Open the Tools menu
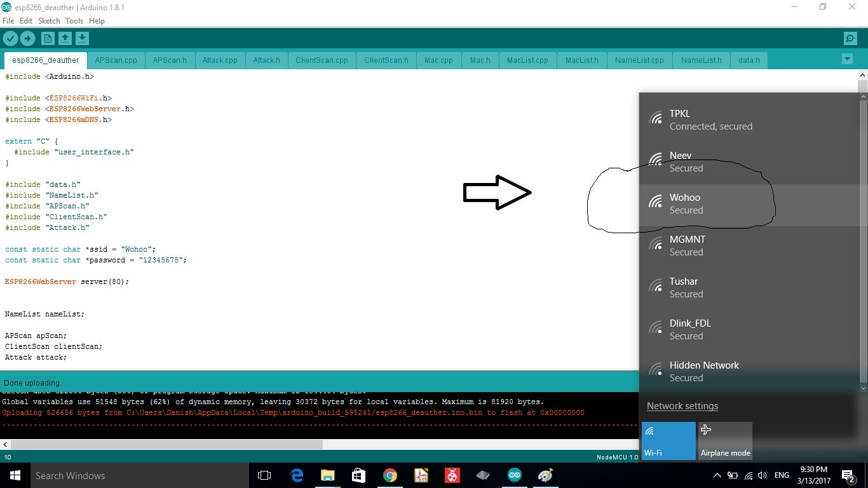This screenshot has width=868, height=488. coord(74,21)
